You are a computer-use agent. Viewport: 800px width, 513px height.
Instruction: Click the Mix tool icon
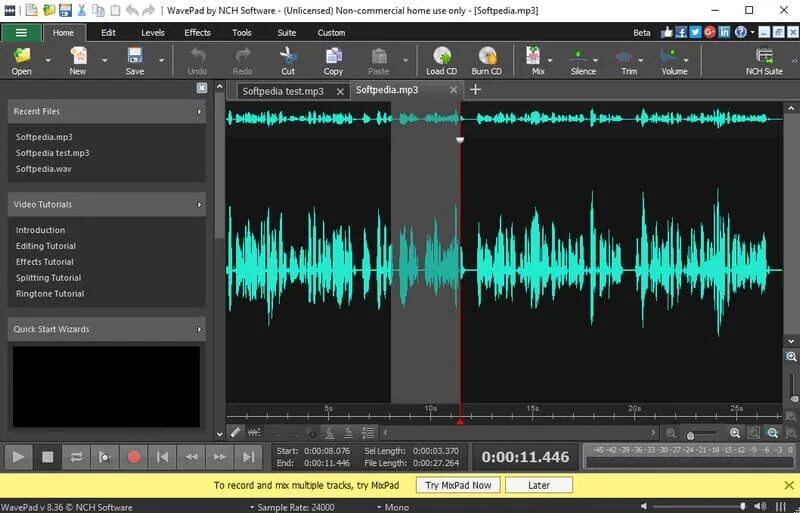pyautogui.click(x=533, y=55)
